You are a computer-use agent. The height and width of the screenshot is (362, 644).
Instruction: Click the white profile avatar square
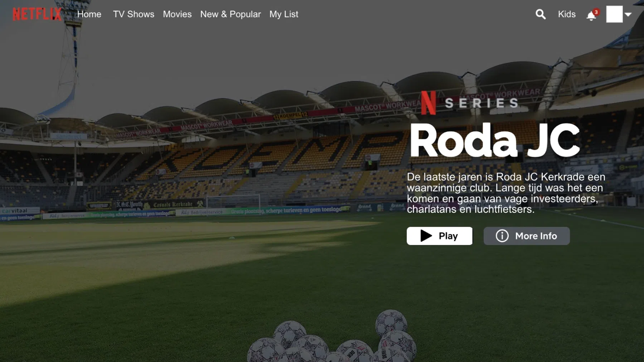pyautogui.click(x=614, y=14)
